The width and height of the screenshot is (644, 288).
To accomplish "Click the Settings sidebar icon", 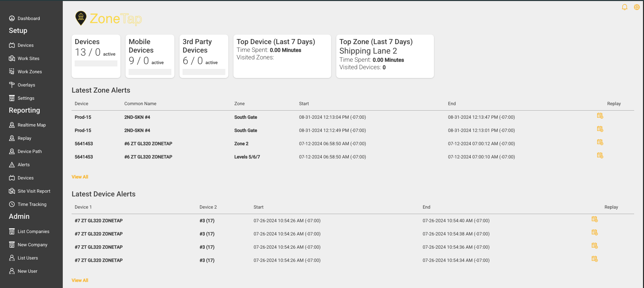I will pos(12,98).
